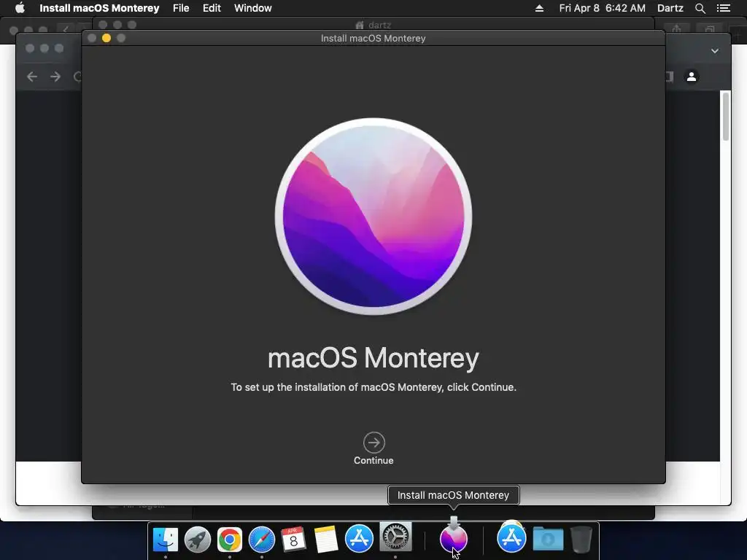Open Calendar showing APR 8 in Dock

pos(293,540)
